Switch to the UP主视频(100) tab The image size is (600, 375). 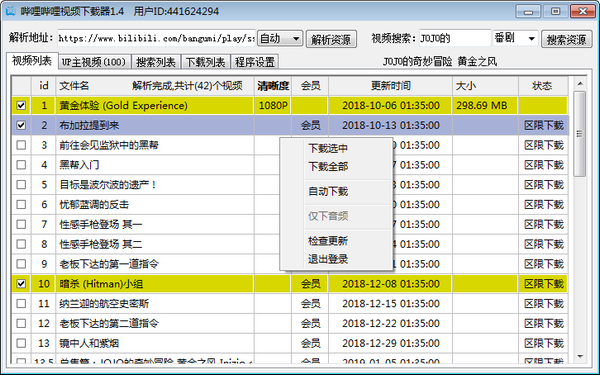coord(94,62)
